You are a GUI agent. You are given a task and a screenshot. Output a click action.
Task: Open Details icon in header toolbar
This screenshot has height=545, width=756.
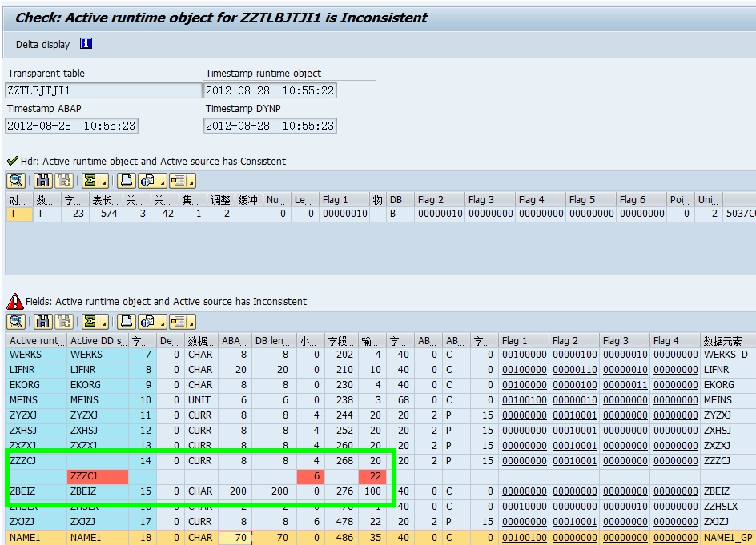point(16,181)
